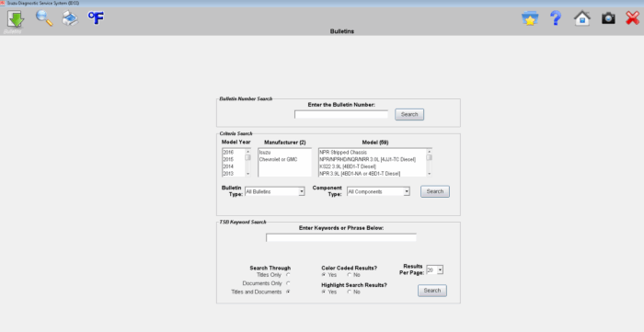Click Search button in Criteria Search

pyautogui.click(x=435, y=191)
